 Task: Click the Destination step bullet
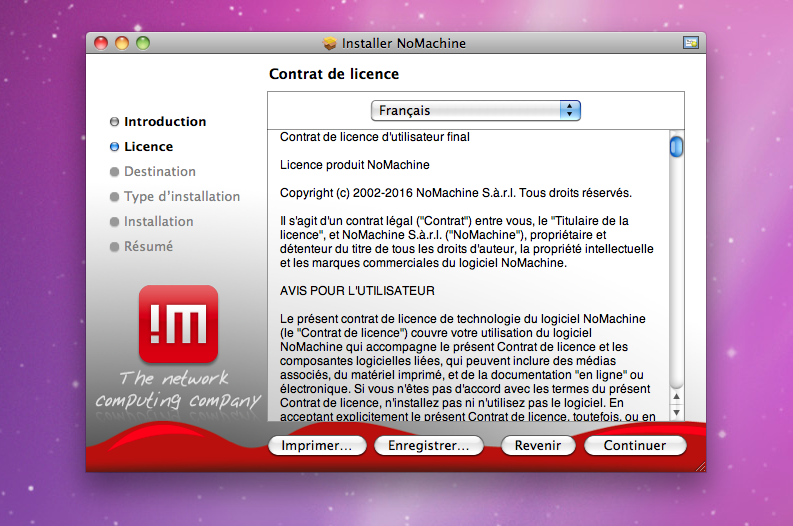point(114,172)
